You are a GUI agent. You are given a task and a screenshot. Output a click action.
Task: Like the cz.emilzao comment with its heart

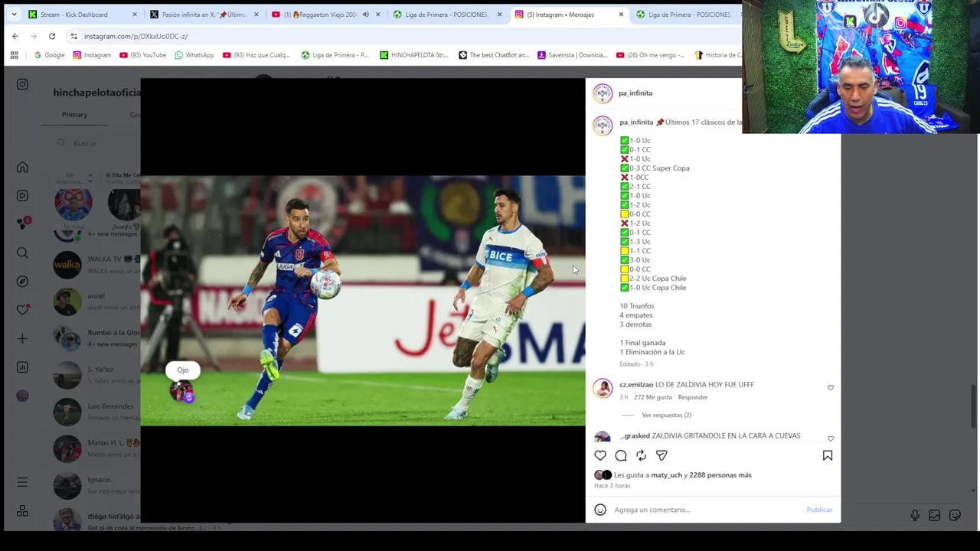pos(831,388)
